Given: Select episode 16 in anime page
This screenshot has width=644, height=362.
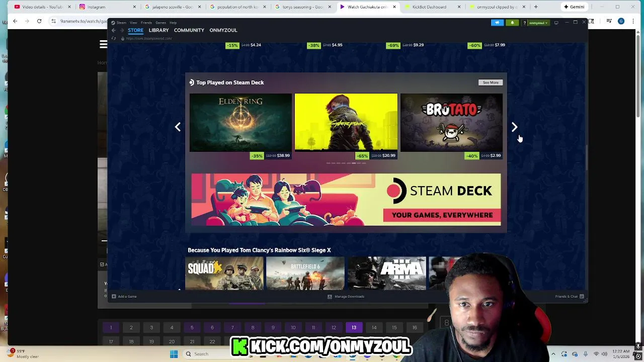Looking at the screenshot, I should pyautogui.click(x=415, y=328).
